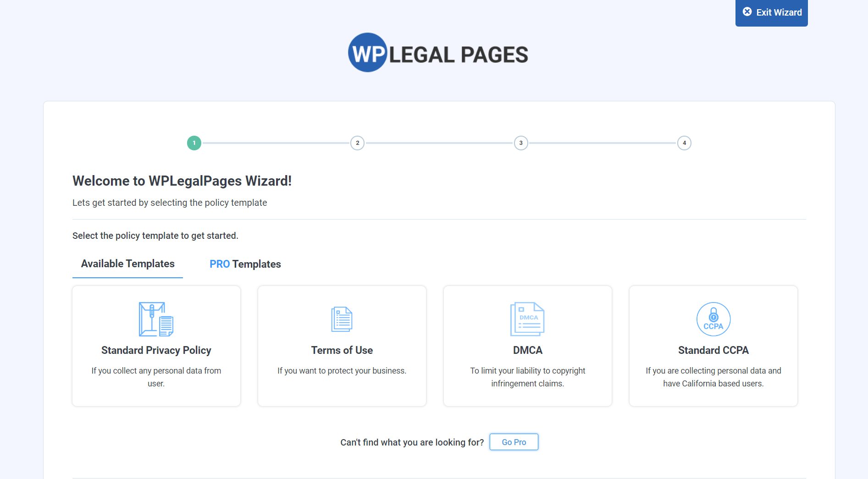Click the CCPA padlock icon
Screen dimensions: 868x479
[713, 319]
